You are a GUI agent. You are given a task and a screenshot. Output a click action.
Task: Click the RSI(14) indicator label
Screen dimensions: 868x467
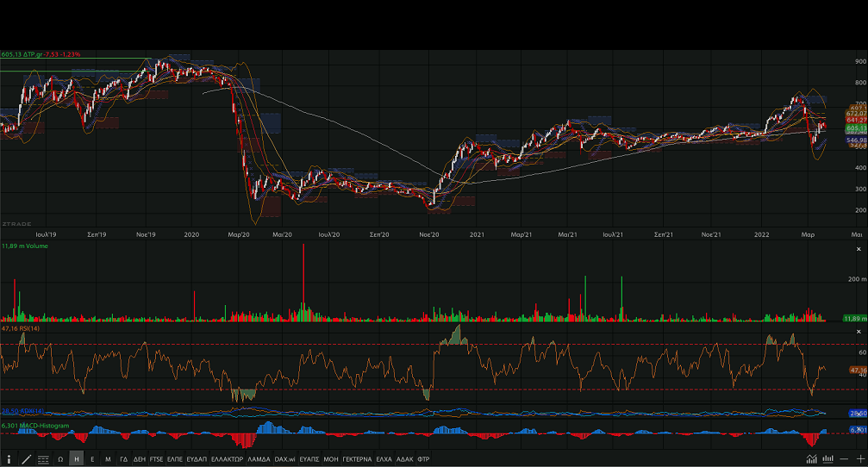pos(23,328)
